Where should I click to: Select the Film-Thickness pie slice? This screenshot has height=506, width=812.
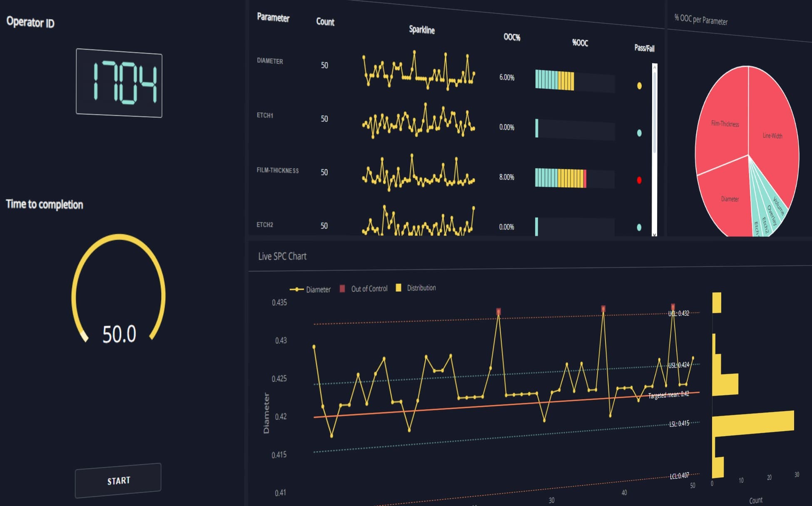[x=725, y=124]
